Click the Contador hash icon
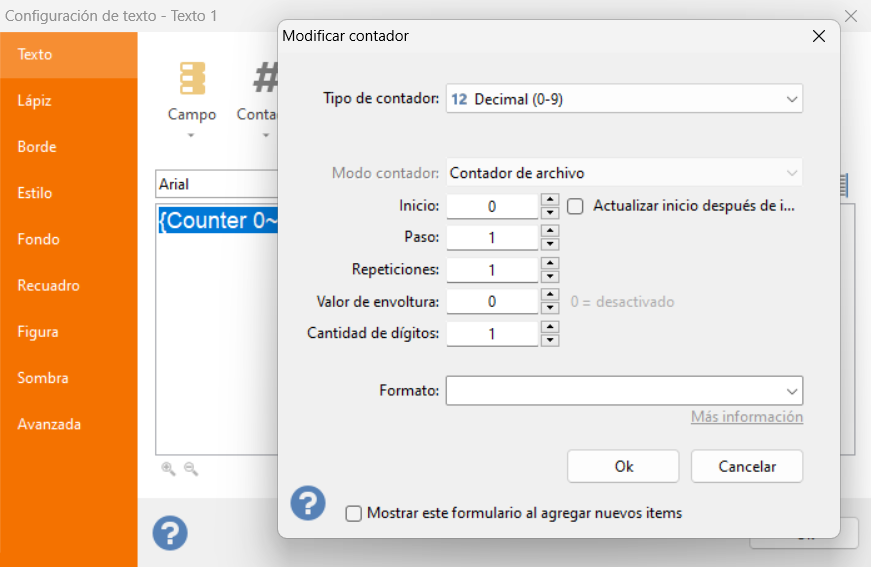The width and height of the screenshot is (871, 567). tap(266, 78)
